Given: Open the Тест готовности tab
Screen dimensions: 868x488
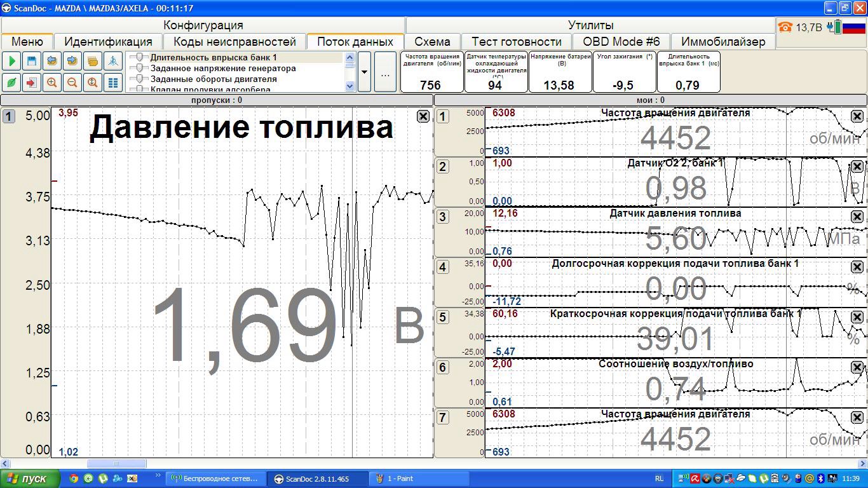Looking at the screenshot, I should point(517,41).
